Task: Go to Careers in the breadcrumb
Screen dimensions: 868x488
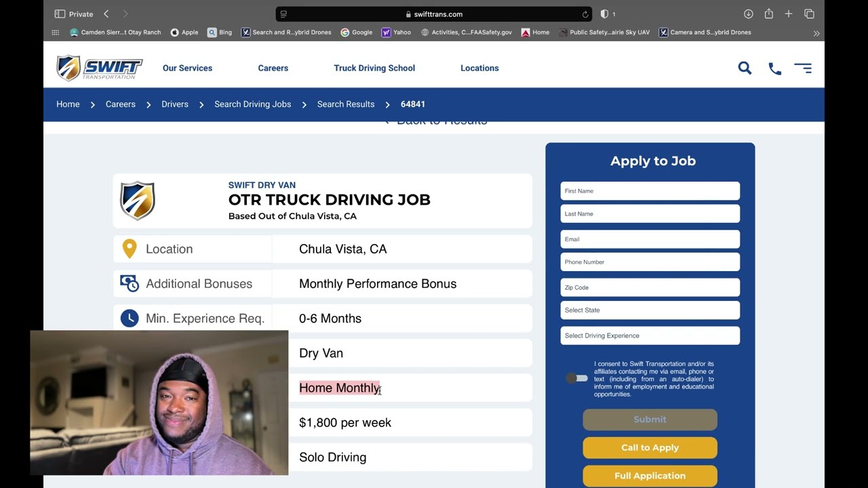Action: (x=121, y=104)
